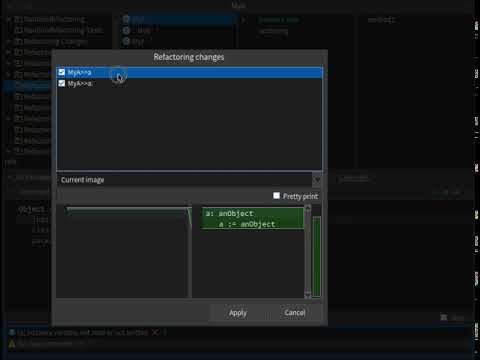Select NautilusRefactoring package in background browser
Viewport: 480px width, 360px height.
pos(54,19)
